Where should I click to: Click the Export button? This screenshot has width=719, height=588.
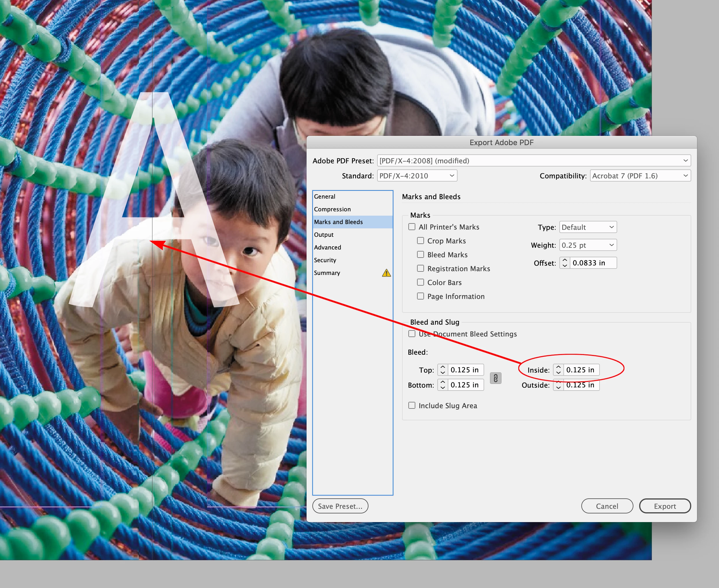click(664, 506)
